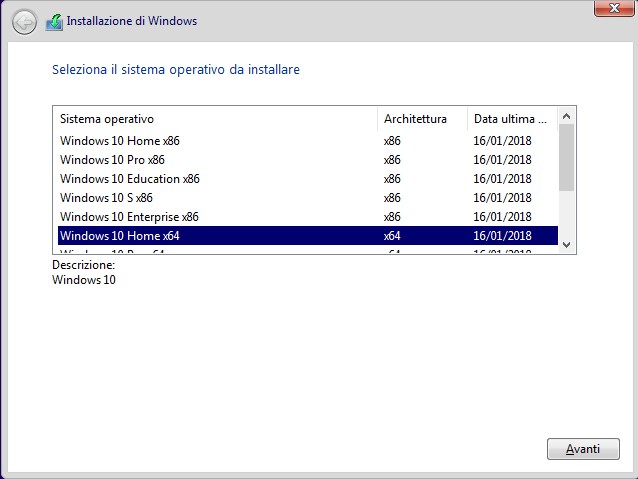Close the Installazione di Windows dialog

pos(614,8)
